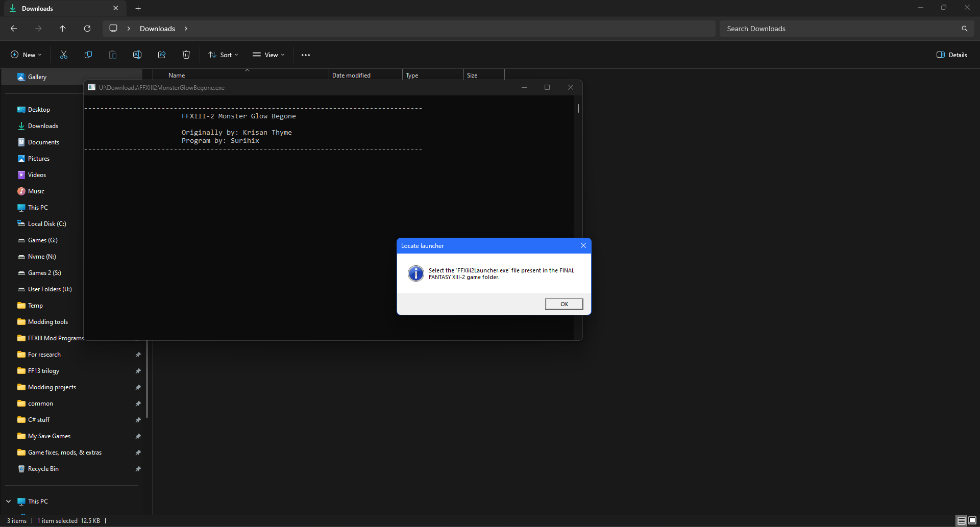The image size is (980, 527).
Task: Switch to large thumbnails view icon
Action: click(972, 521)
